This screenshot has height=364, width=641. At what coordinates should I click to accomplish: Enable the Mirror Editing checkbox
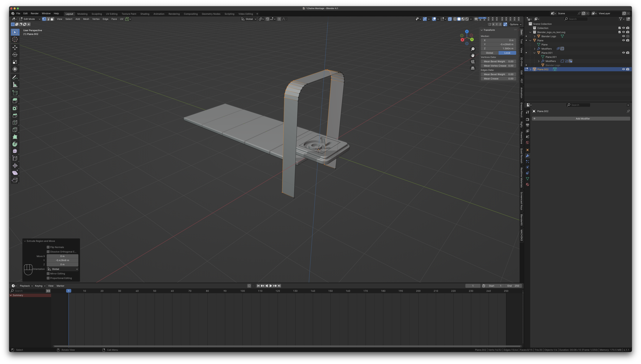coord(48,274)
